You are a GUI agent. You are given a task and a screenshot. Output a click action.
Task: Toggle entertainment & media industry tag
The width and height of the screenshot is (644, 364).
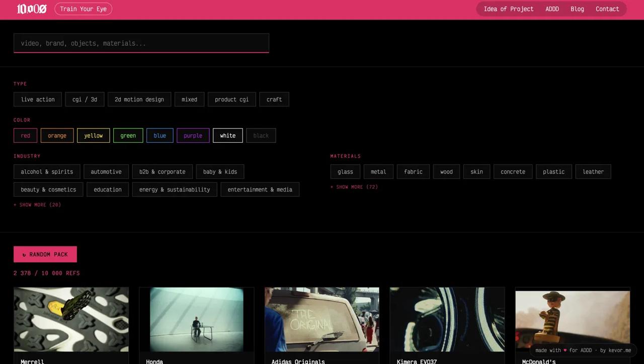click(260, 190)
